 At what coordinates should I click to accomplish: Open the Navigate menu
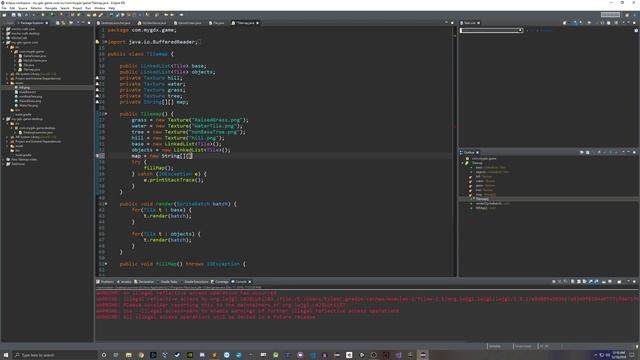51,8
